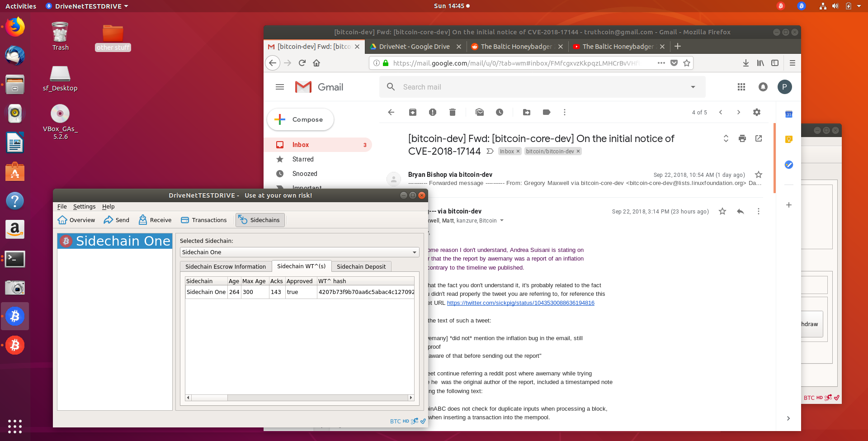
Task: Click the Compose button in Gmail
Action: coord(301,119)
